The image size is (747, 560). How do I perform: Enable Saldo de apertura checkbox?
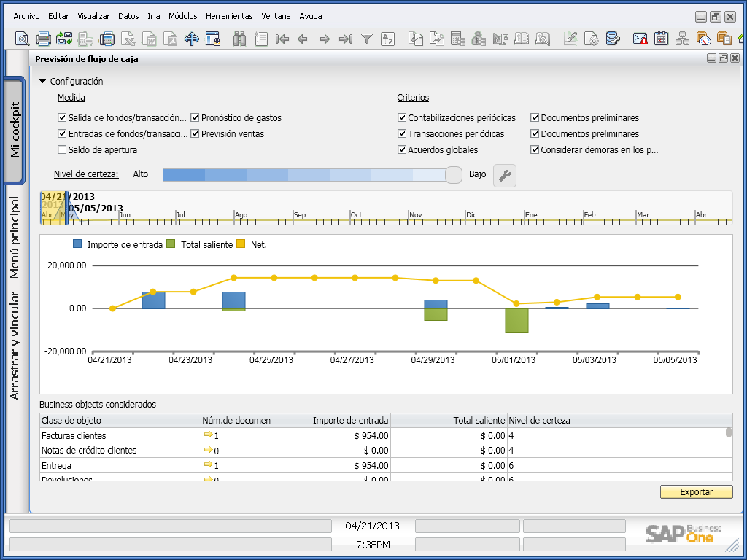pyautogui.click(x=62, y=149)
